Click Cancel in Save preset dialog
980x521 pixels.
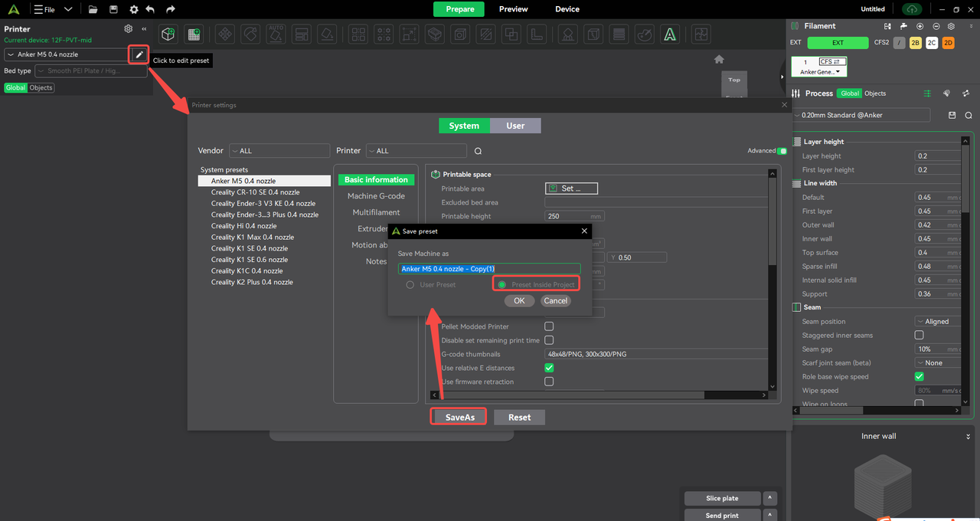555,301
